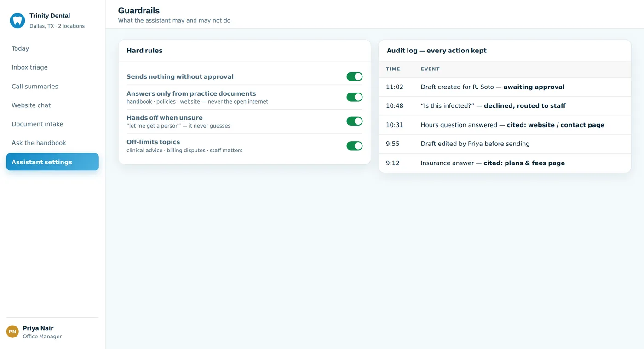Viewport: 644px width, 349px height.
Task: Click Priya Nair profile name
Action: [x=38, y=328]
